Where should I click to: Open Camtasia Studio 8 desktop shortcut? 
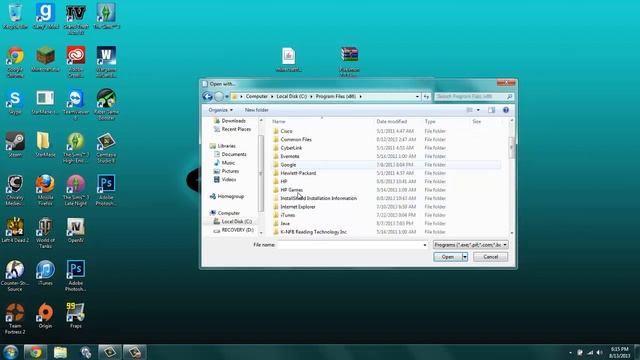pyautogui.click(x=106, y=148)
